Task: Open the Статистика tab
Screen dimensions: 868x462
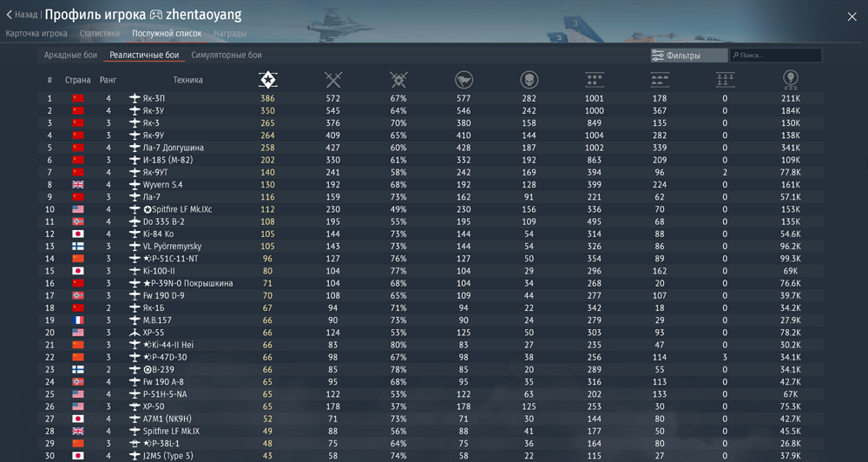Action: tap(100, 34)
